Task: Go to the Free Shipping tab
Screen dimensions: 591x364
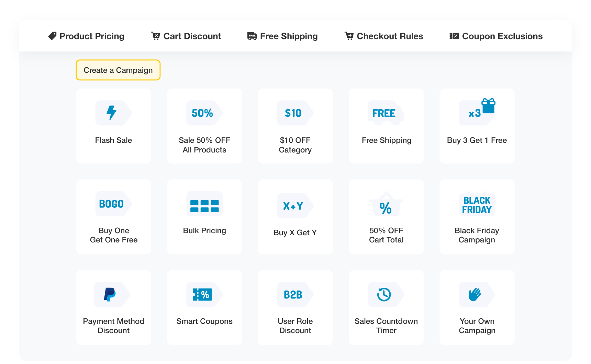Action: point(282,36)
